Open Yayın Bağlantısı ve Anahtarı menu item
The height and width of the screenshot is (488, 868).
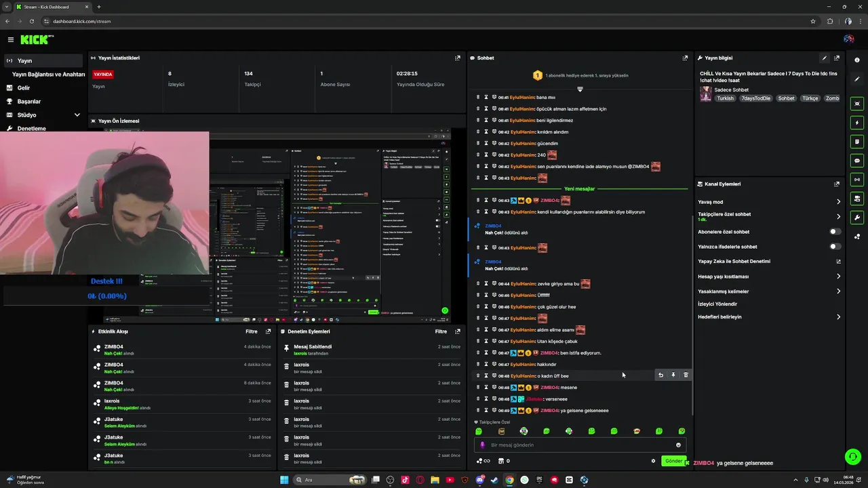(x=48, y=75)
